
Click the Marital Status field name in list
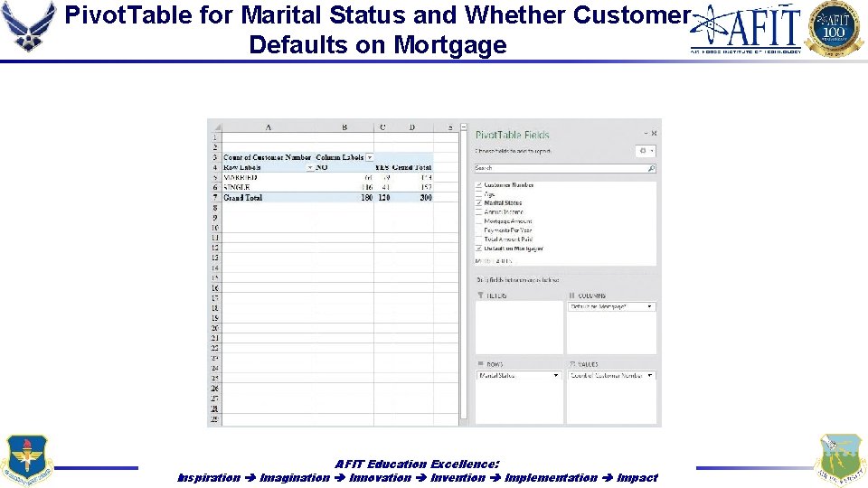pos(503,203)
